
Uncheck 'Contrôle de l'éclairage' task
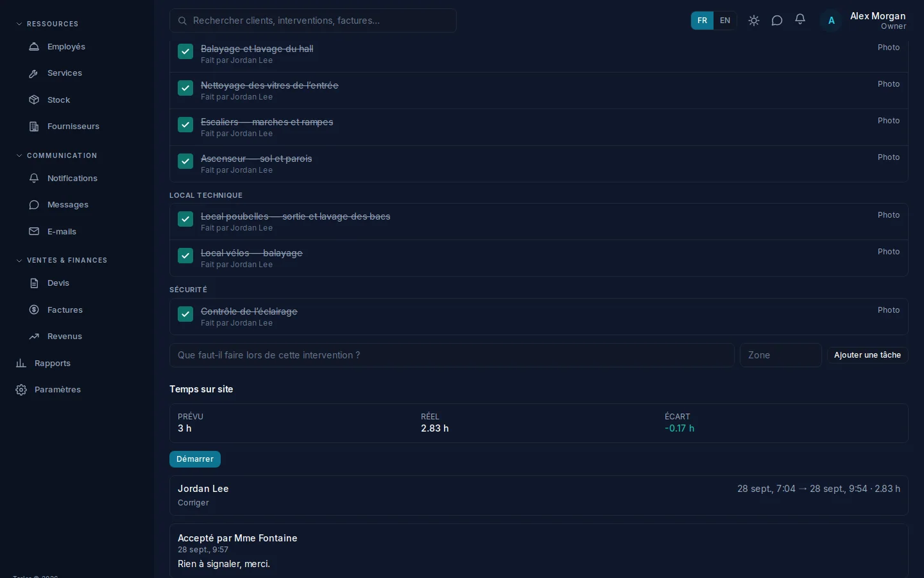(x=185, y=314)
